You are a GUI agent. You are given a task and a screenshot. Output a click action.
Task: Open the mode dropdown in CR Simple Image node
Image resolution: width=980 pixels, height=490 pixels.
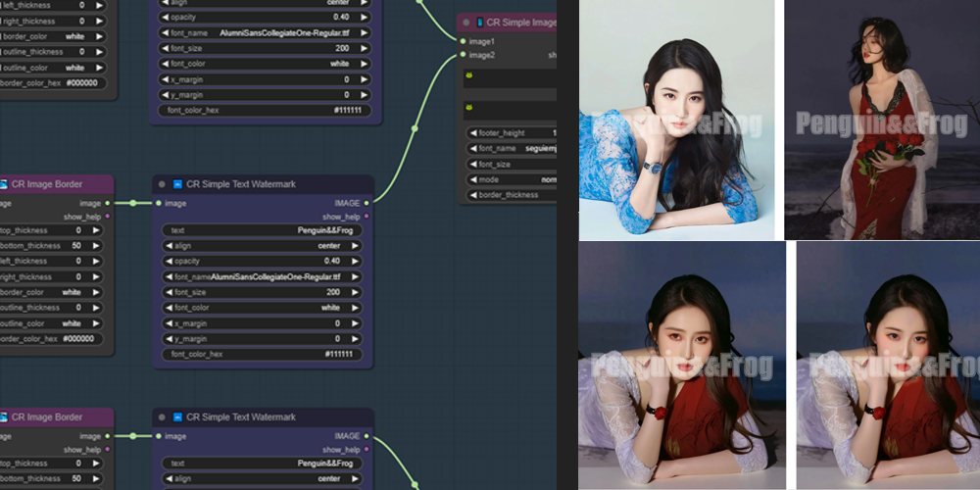click(512, 179)
